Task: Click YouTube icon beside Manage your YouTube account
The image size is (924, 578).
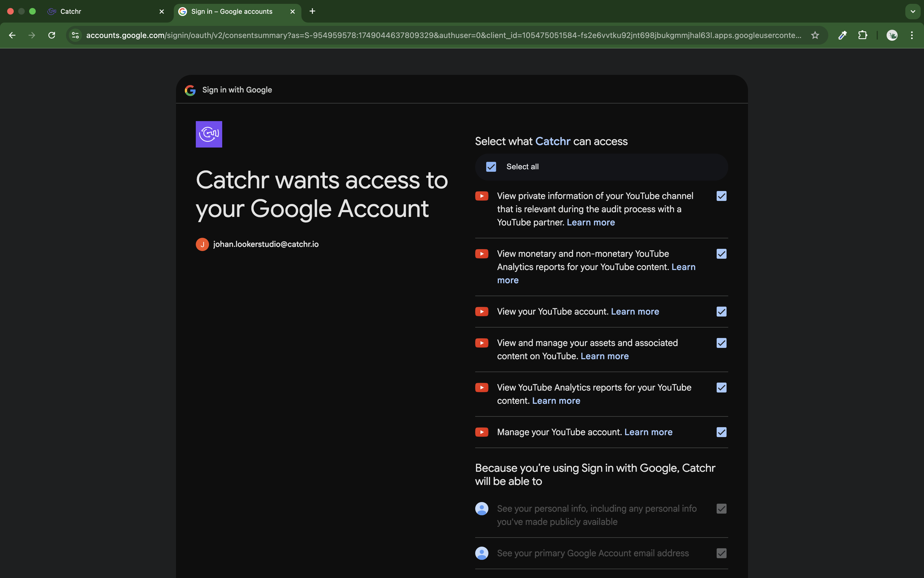Action: click(482, 432)
